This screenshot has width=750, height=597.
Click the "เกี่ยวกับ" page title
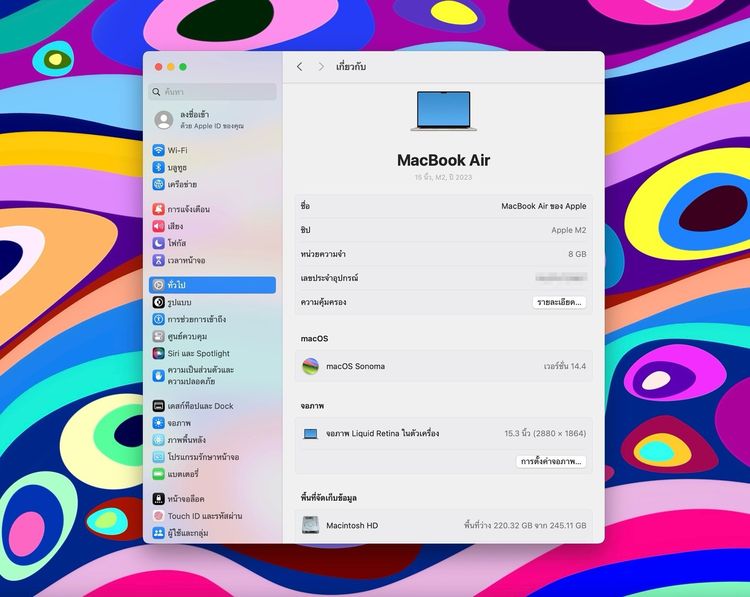pos(351,66)
